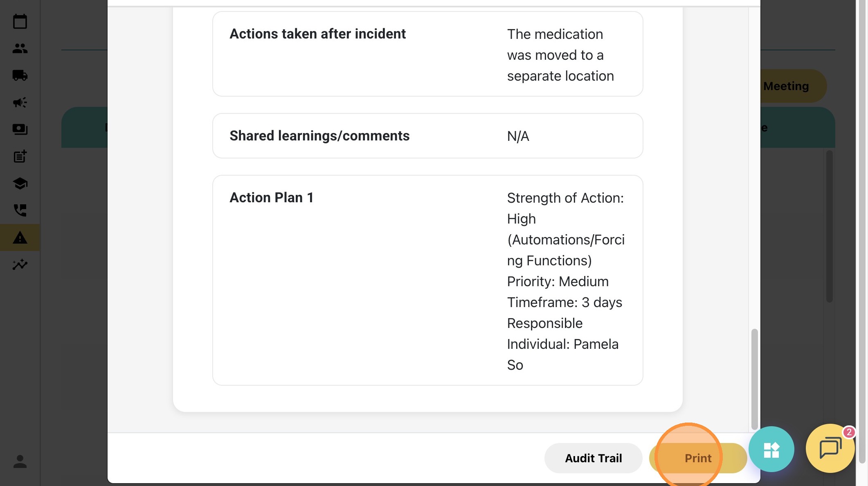Click the money payments sidebar icon
Screen dimensions: 868x486
click(x=20, y=129)
